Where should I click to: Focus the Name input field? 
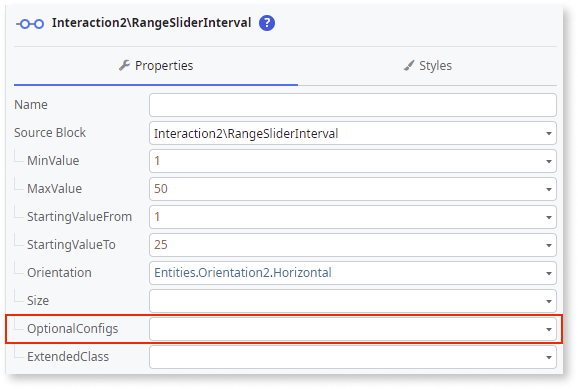[x=353, y=105]
